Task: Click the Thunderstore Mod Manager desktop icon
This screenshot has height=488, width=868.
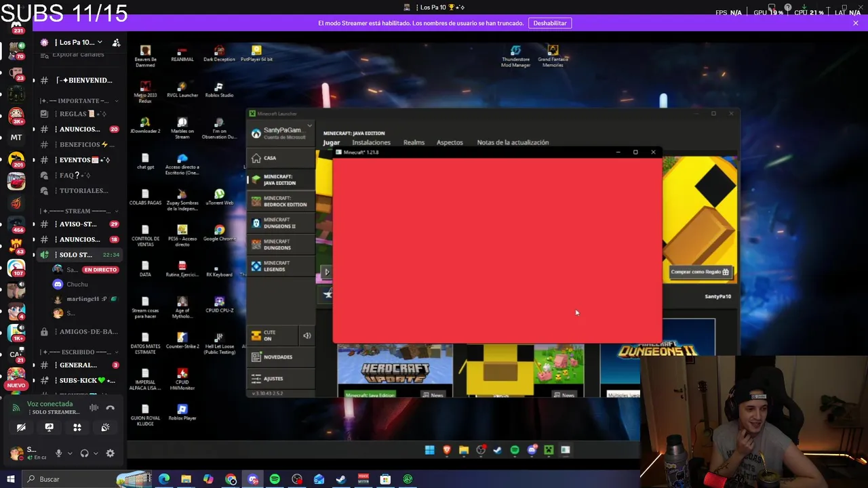Action: coord(515,56)
